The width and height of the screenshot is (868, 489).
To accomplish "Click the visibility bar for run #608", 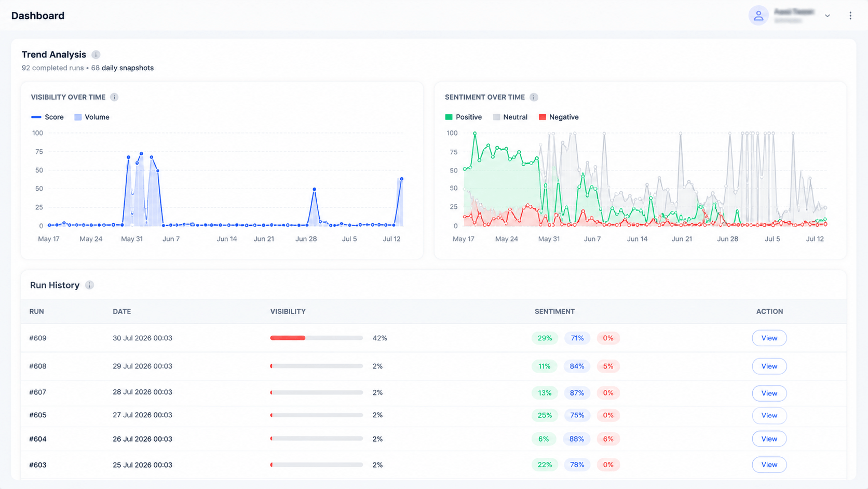I will (x=316, y=366).
